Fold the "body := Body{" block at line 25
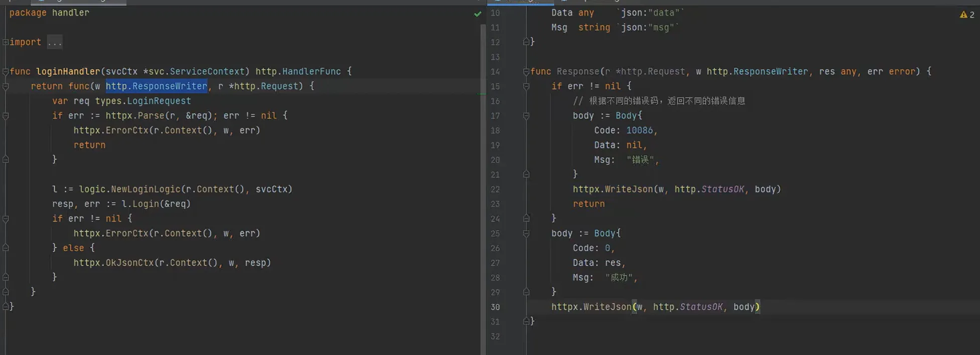This screenshot has width=980, height=355. coord(526,233)
